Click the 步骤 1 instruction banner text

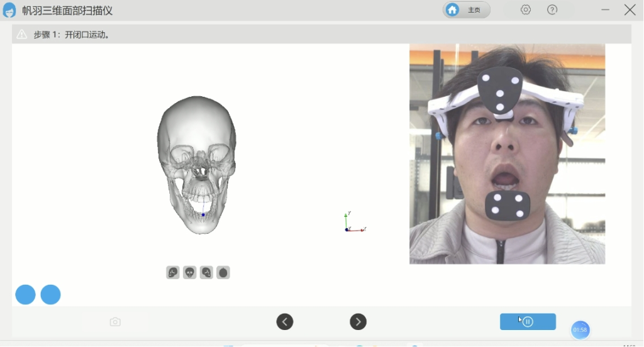click(72, 35)
